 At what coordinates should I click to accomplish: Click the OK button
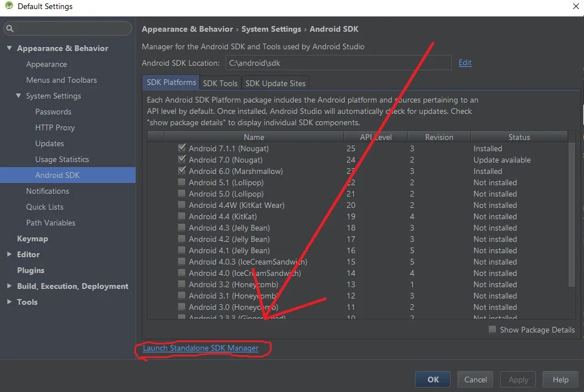point(433,380)
